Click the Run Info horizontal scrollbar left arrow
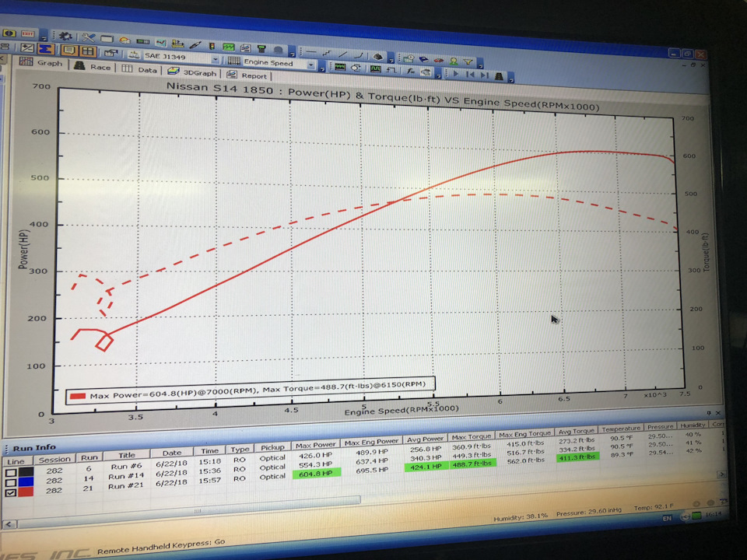747x560 pixels. click(9, 524)
